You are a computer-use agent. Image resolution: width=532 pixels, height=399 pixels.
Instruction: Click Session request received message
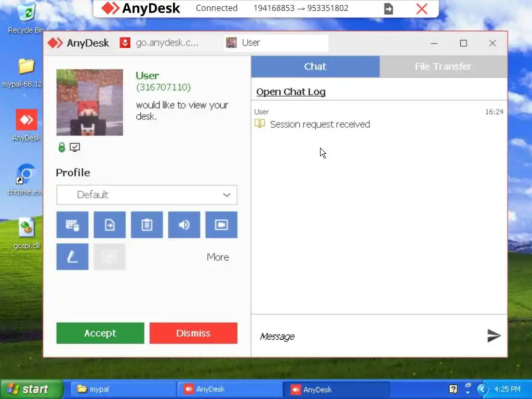click(x=320, y=124)
